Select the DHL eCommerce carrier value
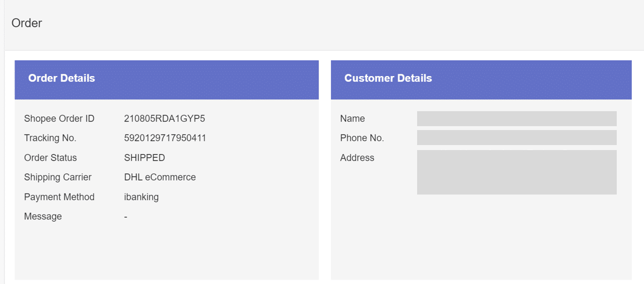Screen dimensions: 644x284 (160, 177)
